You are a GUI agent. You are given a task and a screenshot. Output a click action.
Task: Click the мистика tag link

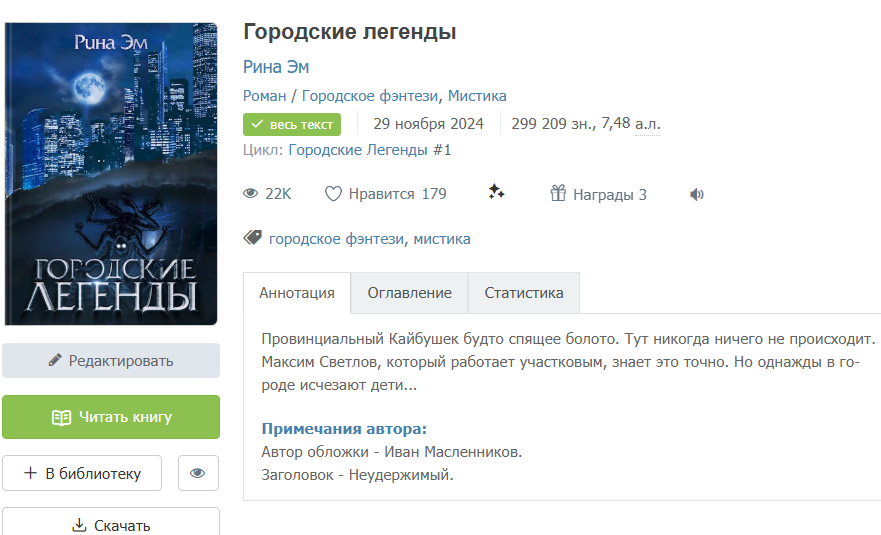(442, 239)
